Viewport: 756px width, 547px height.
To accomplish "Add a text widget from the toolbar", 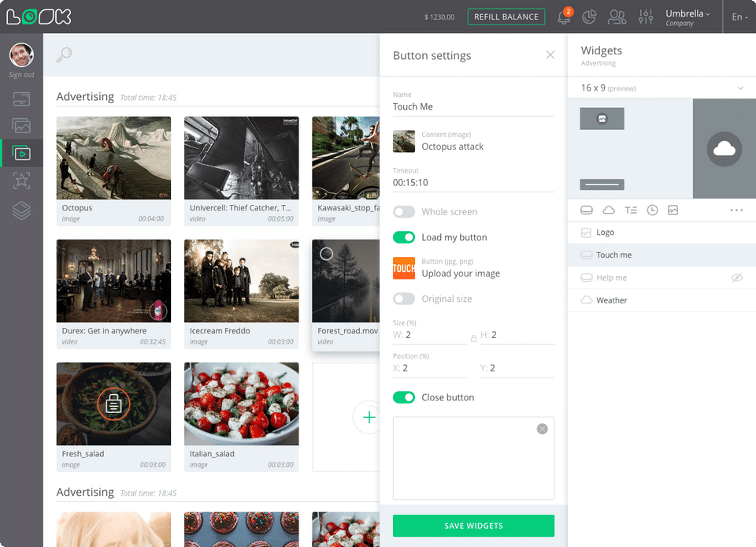I will pos(631,210).
